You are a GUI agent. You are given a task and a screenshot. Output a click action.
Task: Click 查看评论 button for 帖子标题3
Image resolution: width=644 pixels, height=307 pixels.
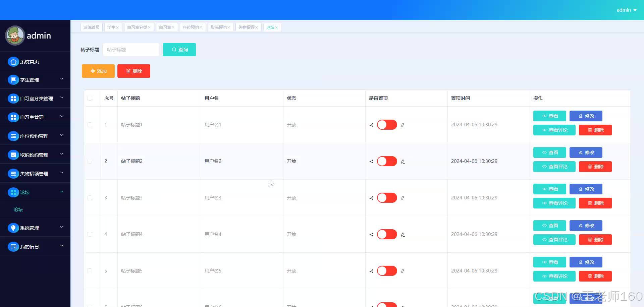554,203
